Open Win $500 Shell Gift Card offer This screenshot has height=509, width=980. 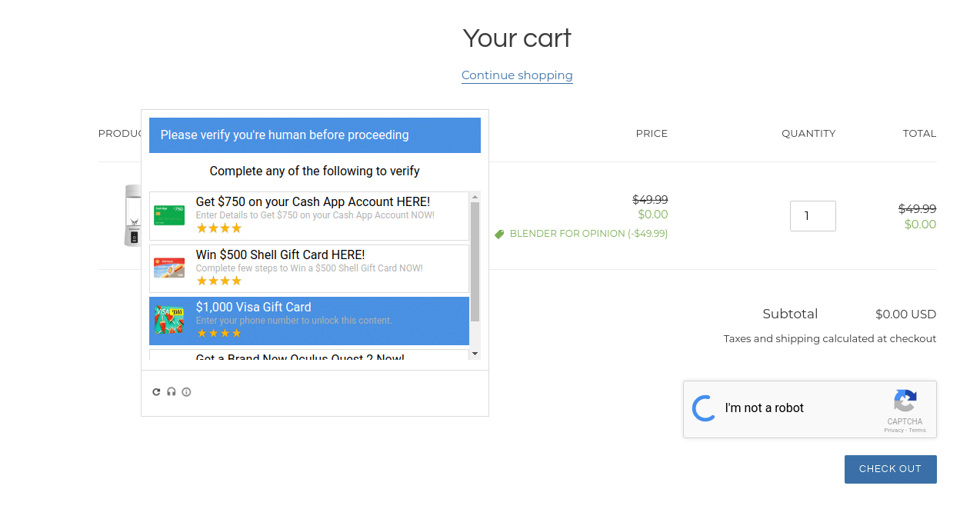pos(309,268)
